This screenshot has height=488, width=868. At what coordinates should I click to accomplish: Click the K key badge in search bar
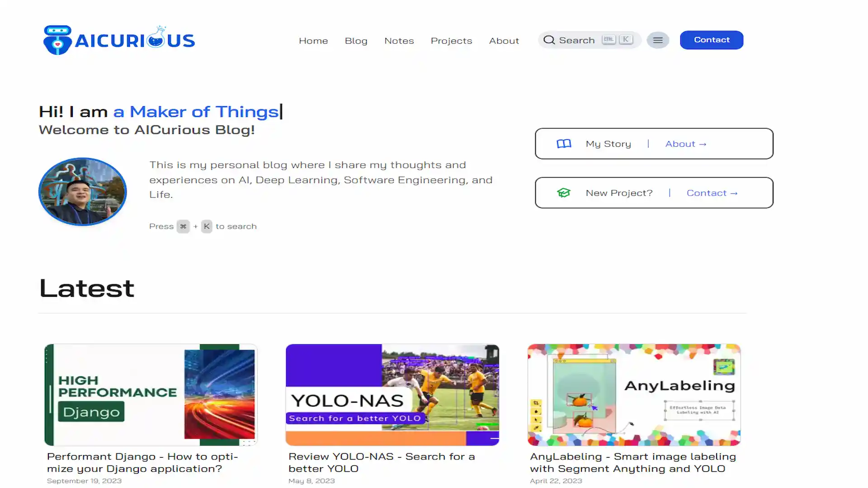tap(626, 40)
